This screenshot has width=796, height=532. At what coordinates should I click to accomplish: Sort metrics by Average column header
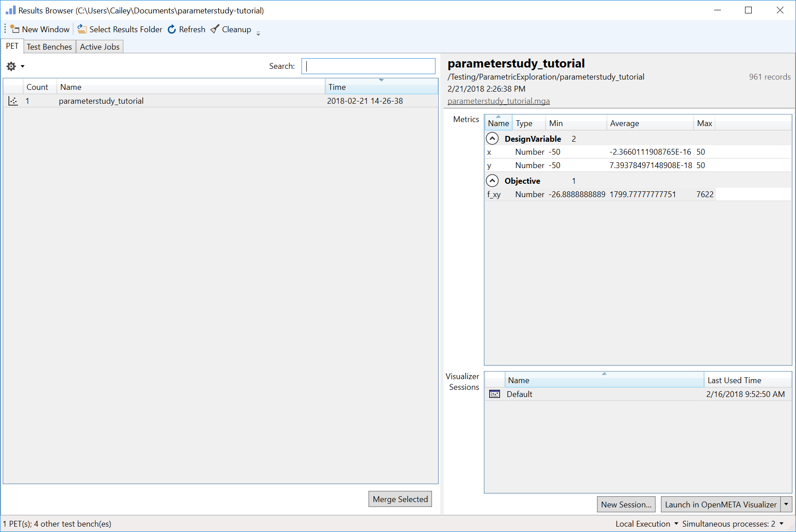(650, 123)
